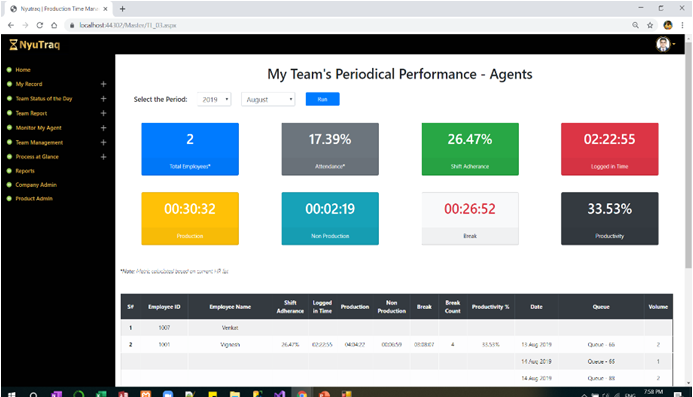The image size is (693, 397).
Task: Open the Company Admin sidebar link
Action: pos(36,185)
